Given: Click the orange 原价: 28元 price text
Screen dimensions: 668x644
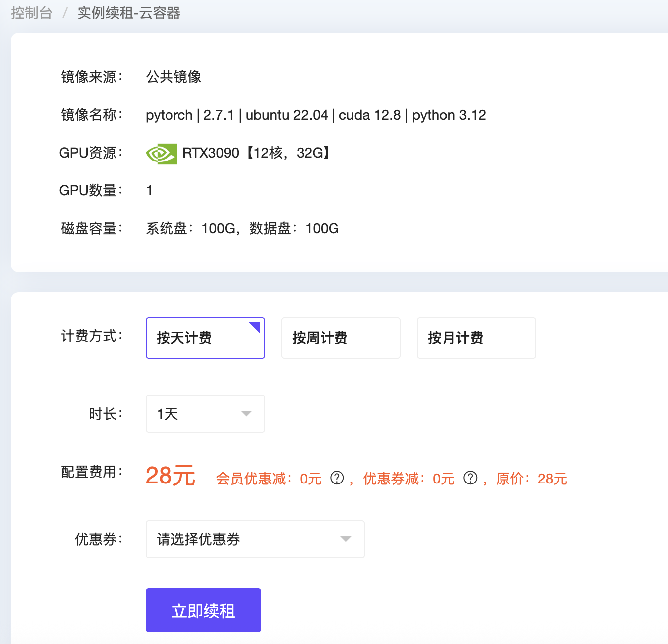Looking at the screenshot, I should pyautogui.click(x=531, y=478).
